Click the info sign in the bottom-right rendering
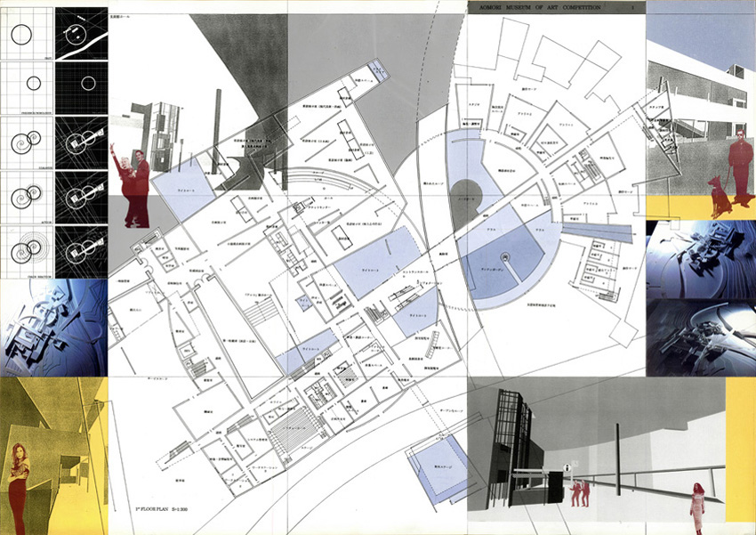The image size is (756, 535). click(566, 464)
